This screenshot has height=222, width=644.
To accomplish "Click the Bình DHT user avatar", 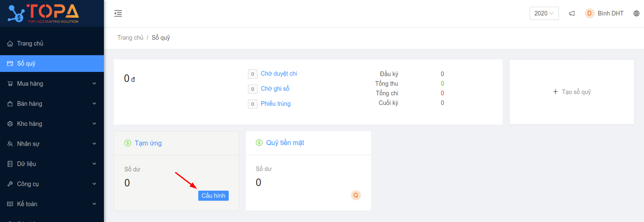I will pos(590,13).
